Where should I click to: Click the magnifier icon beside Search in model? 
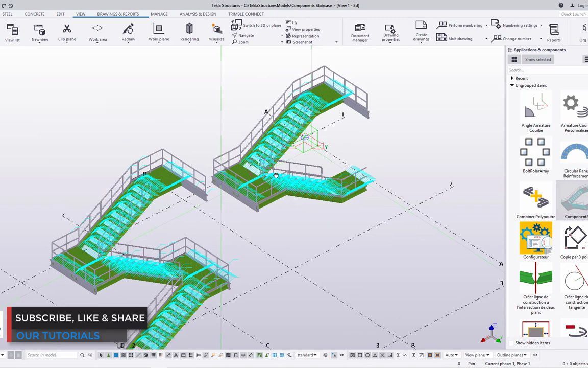[82, 355]
